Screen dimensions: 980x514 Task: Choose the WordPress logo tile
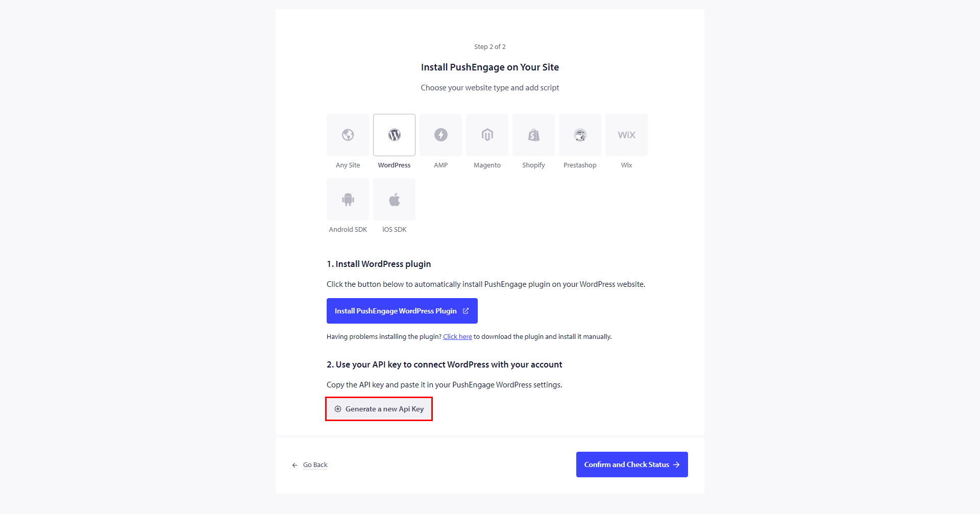coord(394,135)
